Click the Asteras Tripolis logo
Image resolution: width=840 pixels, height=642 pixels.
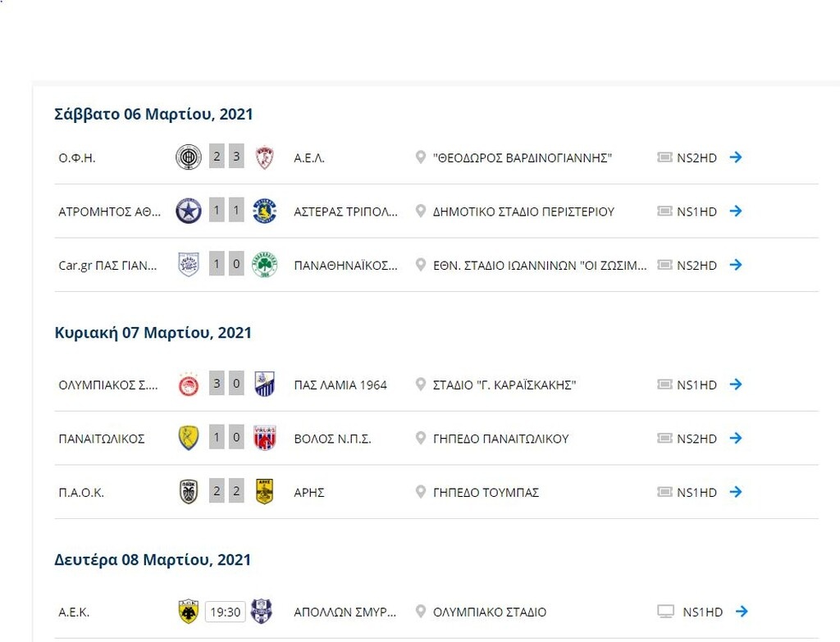(264, 211)
